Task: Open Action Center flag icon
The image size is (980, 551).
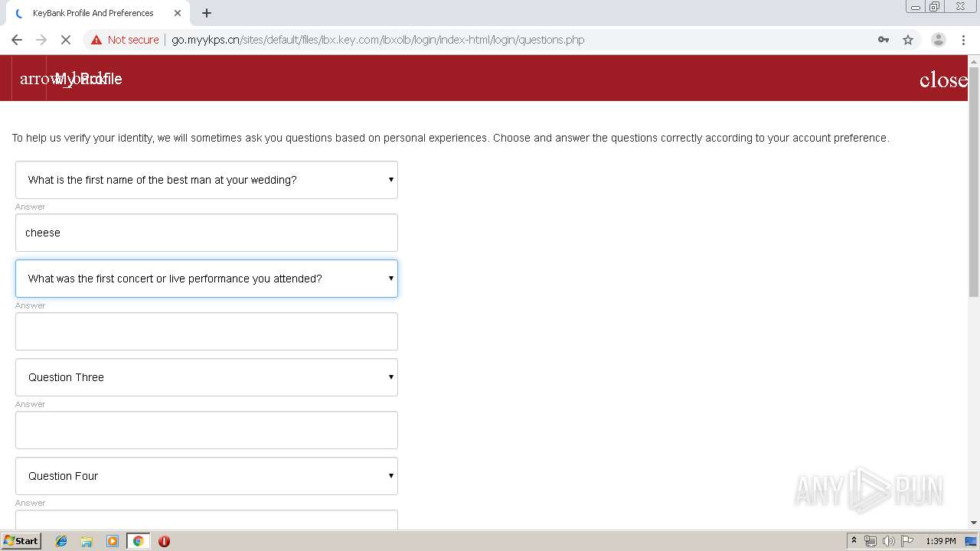Action: pos(907,541)
